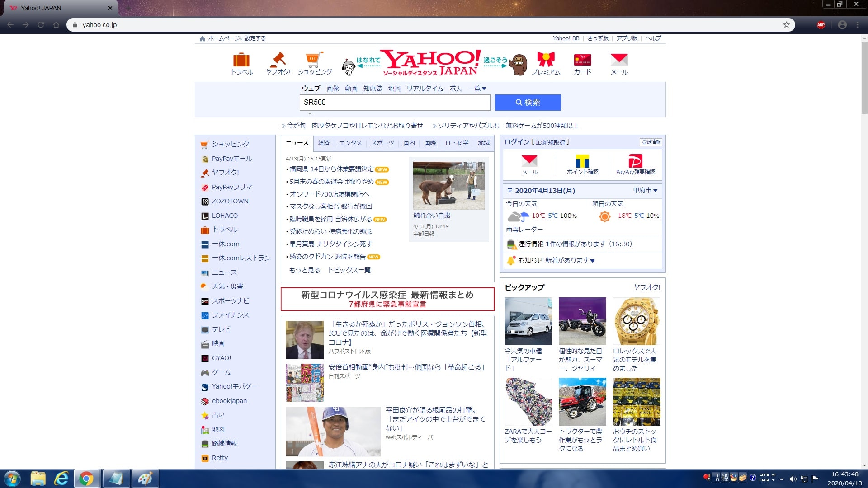Open the 雨雲レーダー link
Screen dimensions: 868x488
524,230
